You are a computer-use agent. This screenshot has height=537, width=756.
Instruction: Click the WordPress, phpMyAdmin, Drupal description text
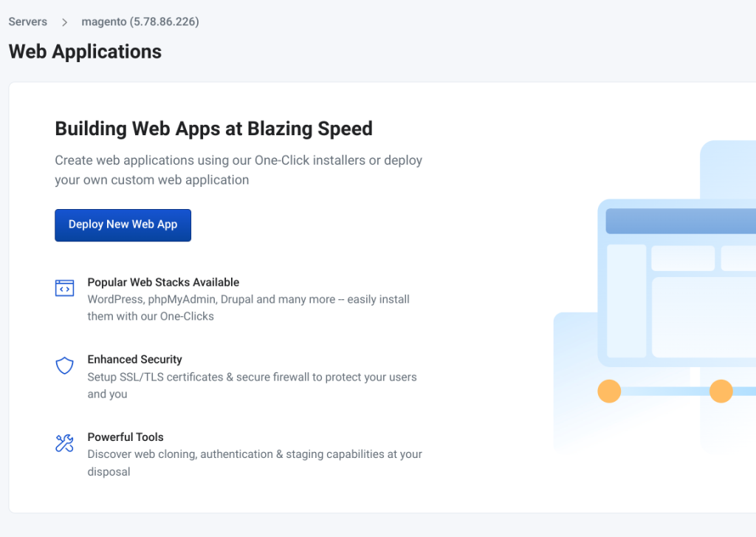248,308
